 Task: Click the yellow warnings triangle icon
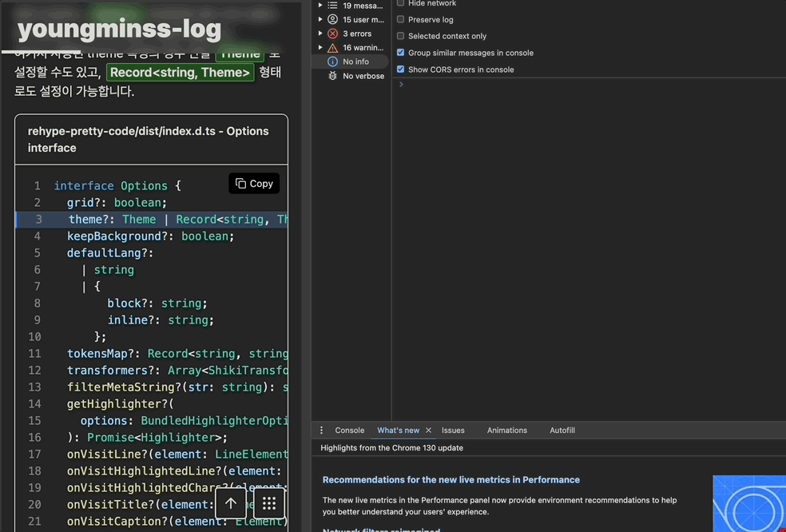[333, 48]
